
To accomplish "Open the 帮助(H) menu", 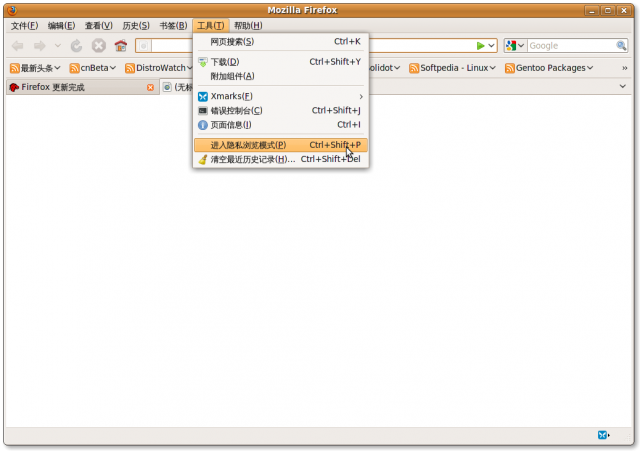I will pyautogui.click(x=248, y=26).
